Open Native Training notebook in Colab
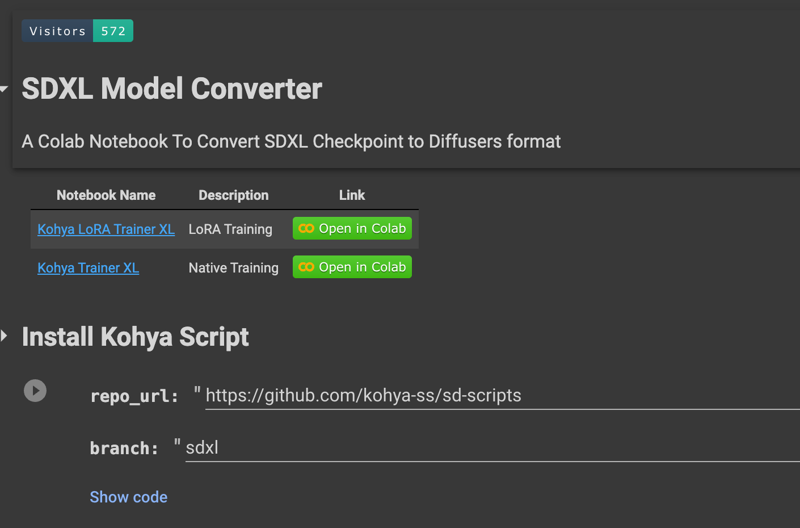The image size is (800, 528). 352,267
